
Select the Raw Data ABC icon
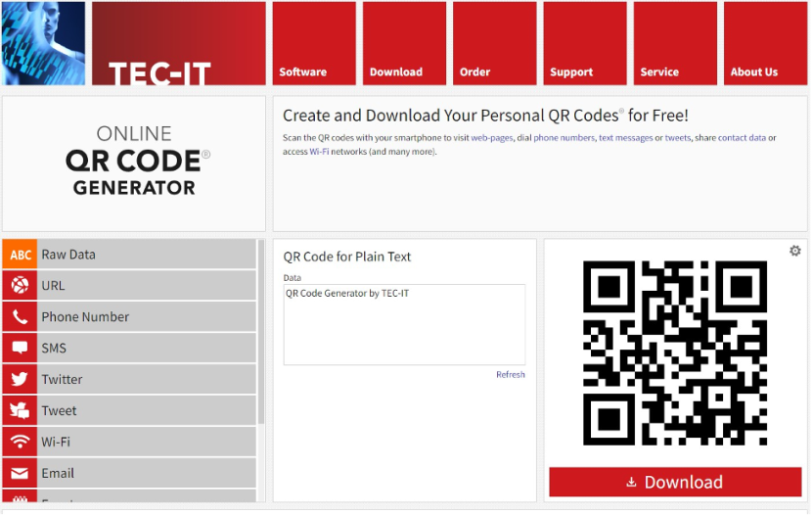20,255
